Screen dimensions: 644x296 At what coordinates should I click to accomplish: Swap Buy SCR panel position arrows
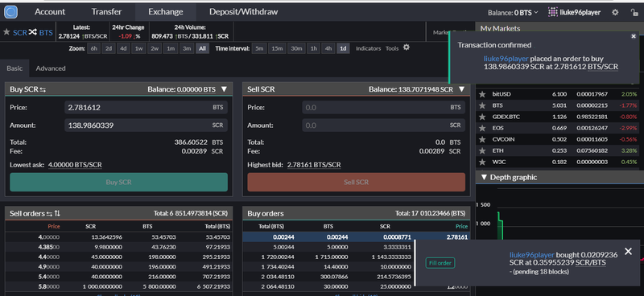coord(43,89)
